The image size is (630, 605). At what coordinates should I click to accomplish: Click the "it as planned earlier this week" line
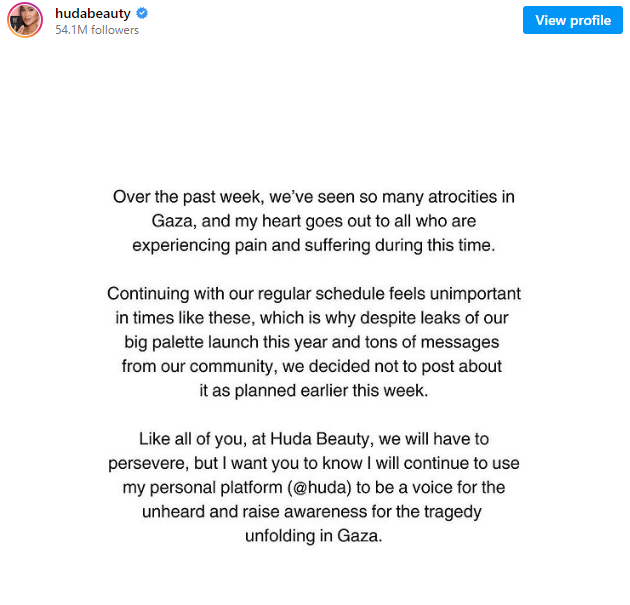[314, 391]
